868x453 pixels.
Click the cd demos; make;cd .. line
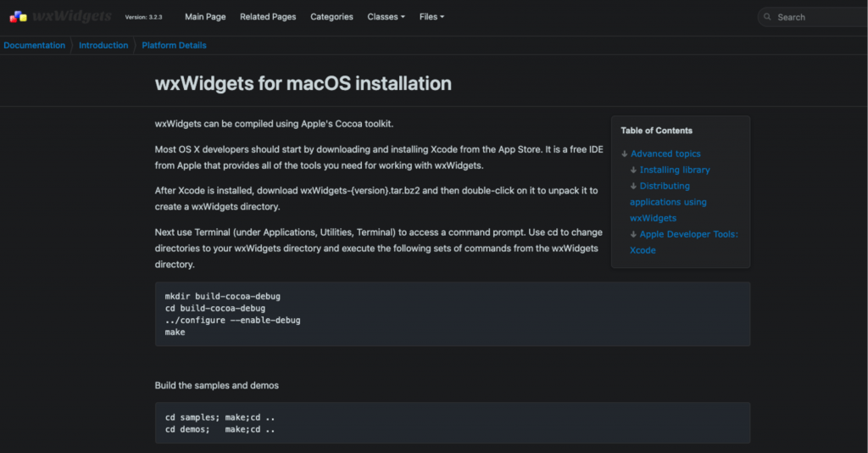pos(220,429)
